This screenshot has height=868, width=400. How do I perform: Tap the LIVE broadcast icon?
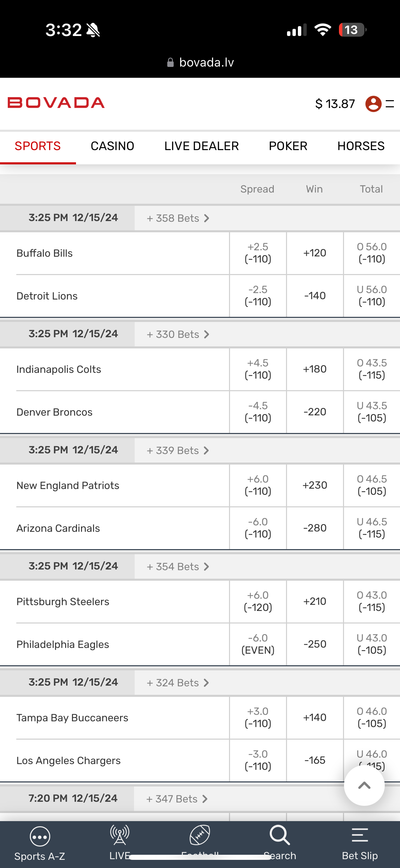[119, 836]
